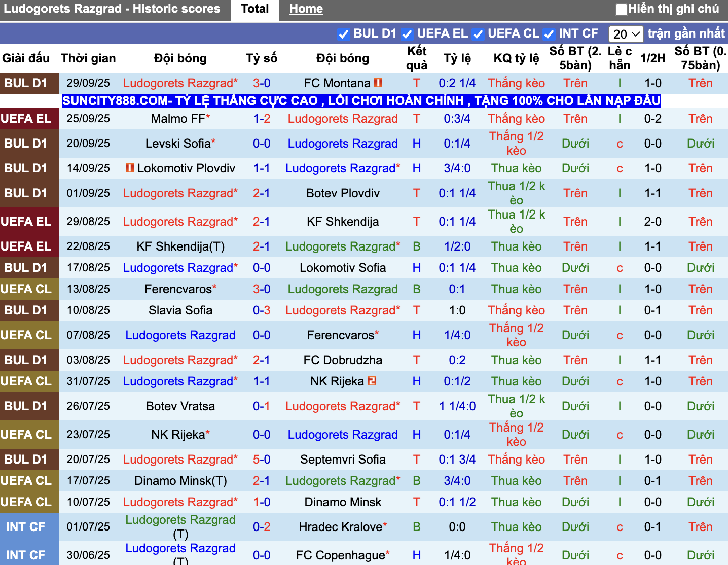The image size is (728, 565).
Task: Click the red card icon beside FC Montana
Action: point(378,83)
